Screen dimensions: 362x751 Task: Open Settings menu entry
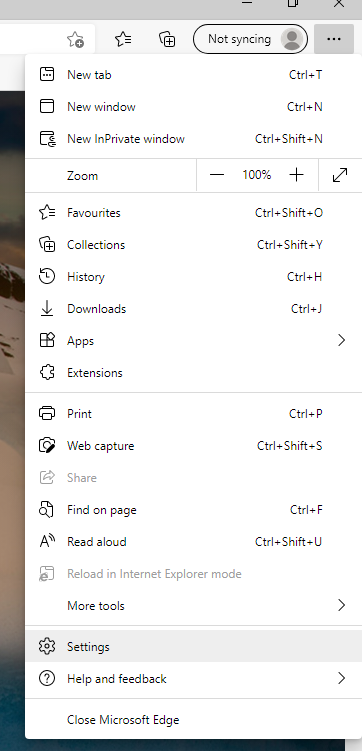click(193, 647)
